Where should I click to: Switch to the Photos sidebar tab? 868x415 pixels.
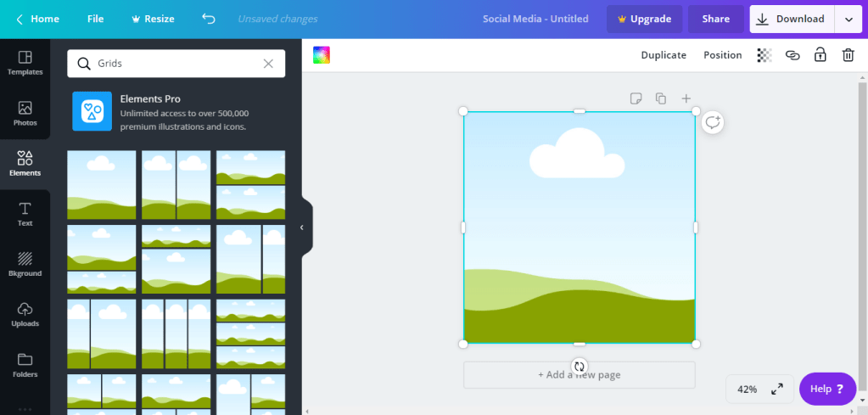pos(25,114)
